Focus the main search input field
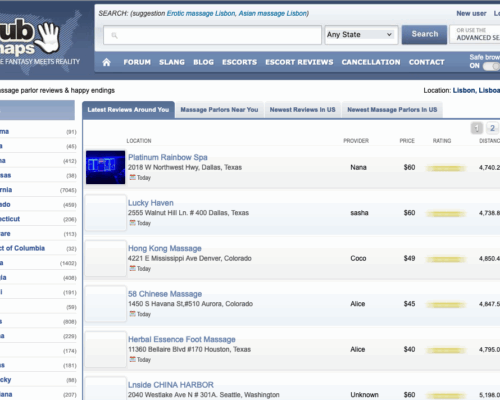Viewport: 500px width, 400px height. pos(212,35)
